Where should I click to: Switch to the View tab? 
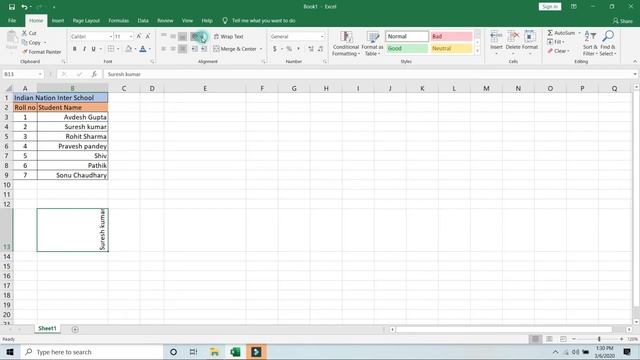click(187, 20)
